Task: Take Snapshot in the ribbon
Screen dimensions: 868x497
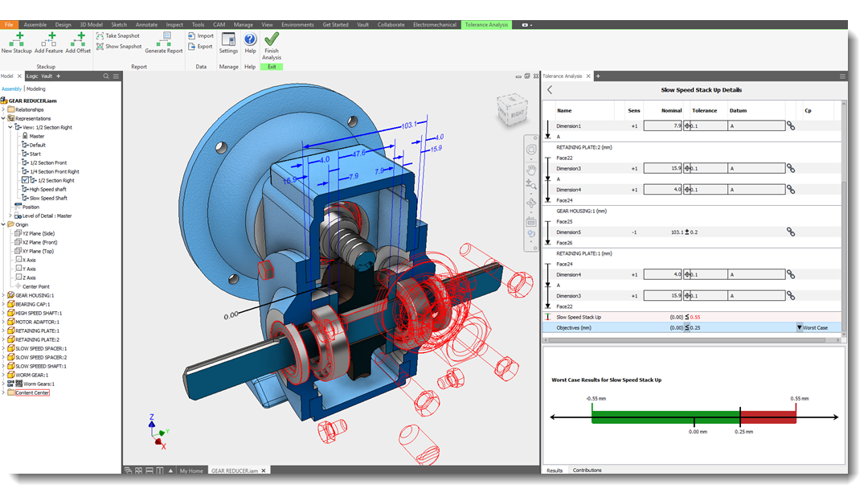Action: click(x=117, y=35)
